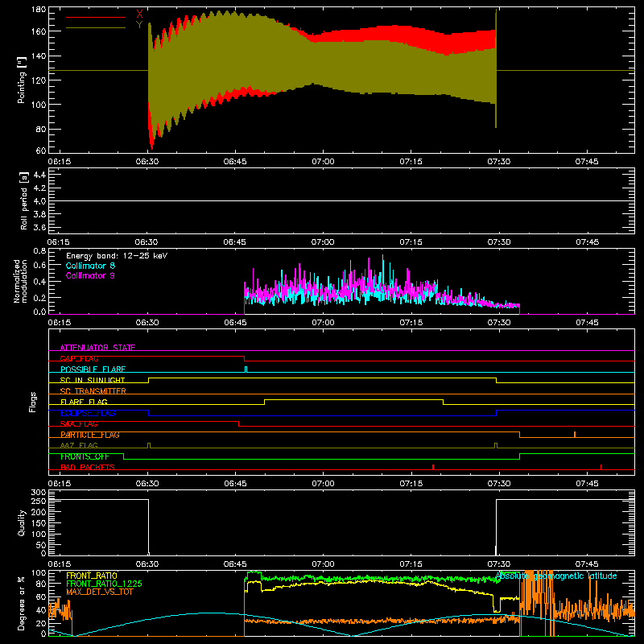644x644 pixels.
Task: Click the POSSIBLE_FLARE pulse near 06:47
Action: (x=246, y=369)
